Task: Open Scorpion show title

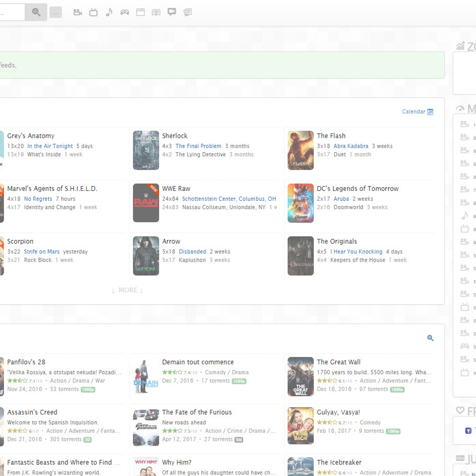Action: point(20,241)
